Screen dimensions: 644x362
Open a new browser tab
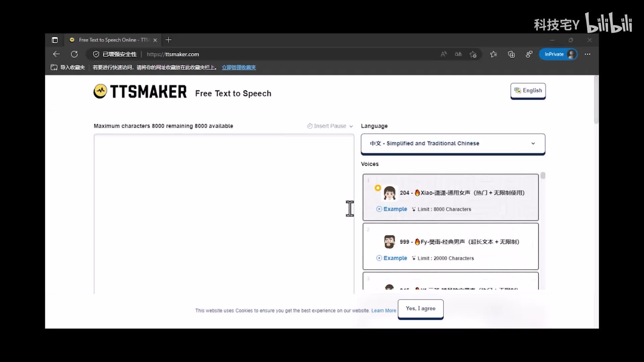pos(168,40)
